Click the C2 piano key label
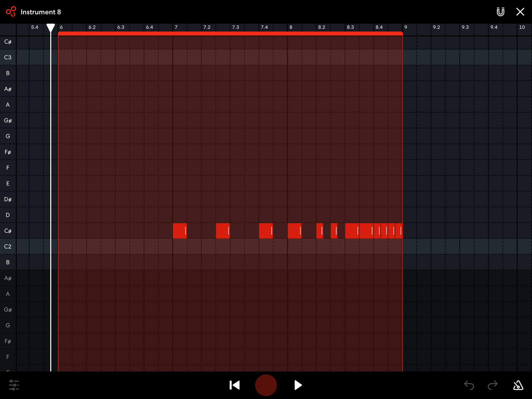Image resolution: width=532 pixels, height=399 pixels. coord(8,247)
